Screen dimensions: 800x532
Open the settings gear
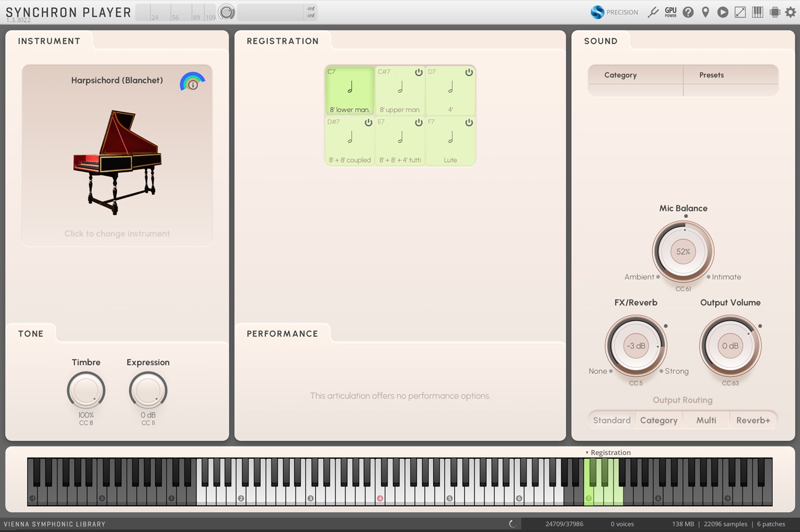coord(790,12)
